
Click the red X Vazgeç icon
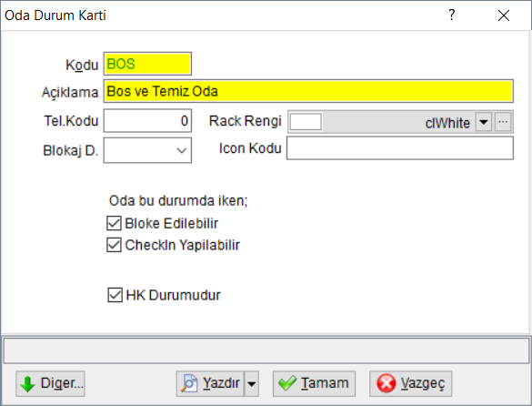pyautogui.click(x=386, y=384)
